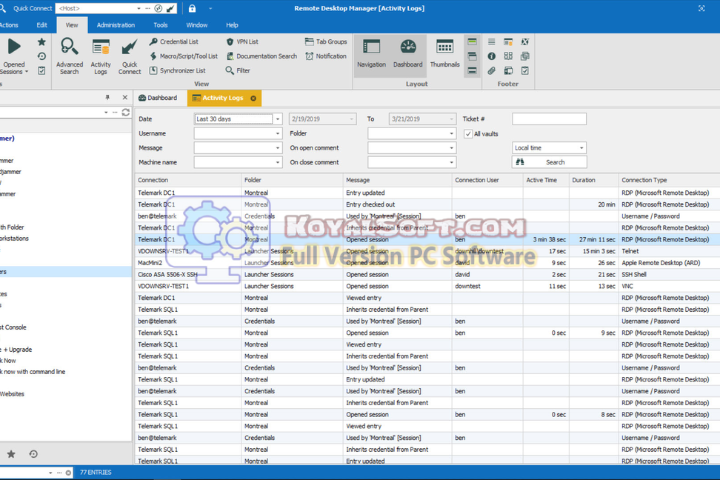This screenshot has width=720, height=480.
Task: Select '+ Upgrade' item in navigation tree
Action: click(17, 350)
